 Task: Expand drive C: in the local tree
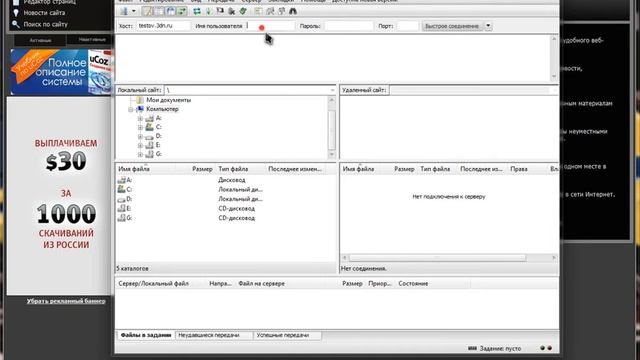(x=140, y=127)
